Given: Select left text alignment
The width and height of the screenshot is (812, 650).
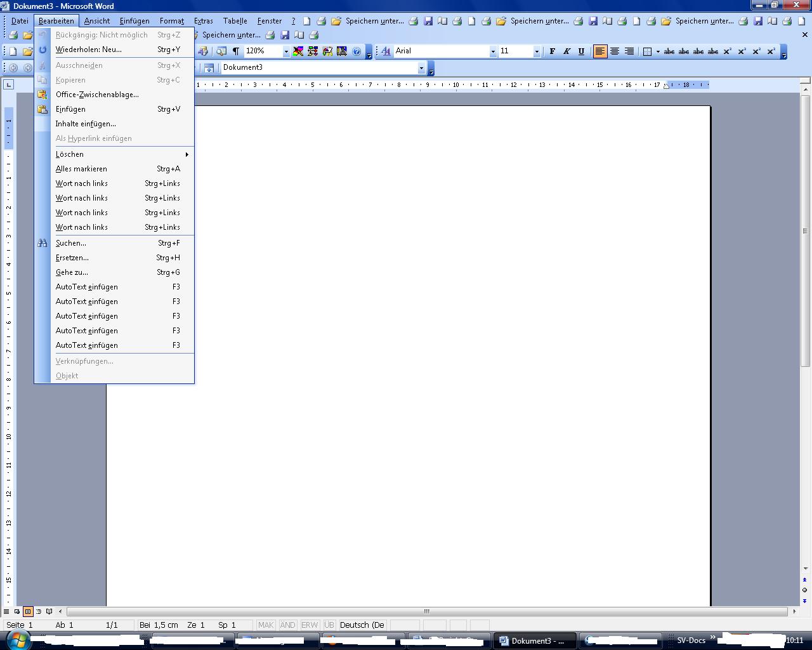Looking at the screenshot, I should 599,51.
